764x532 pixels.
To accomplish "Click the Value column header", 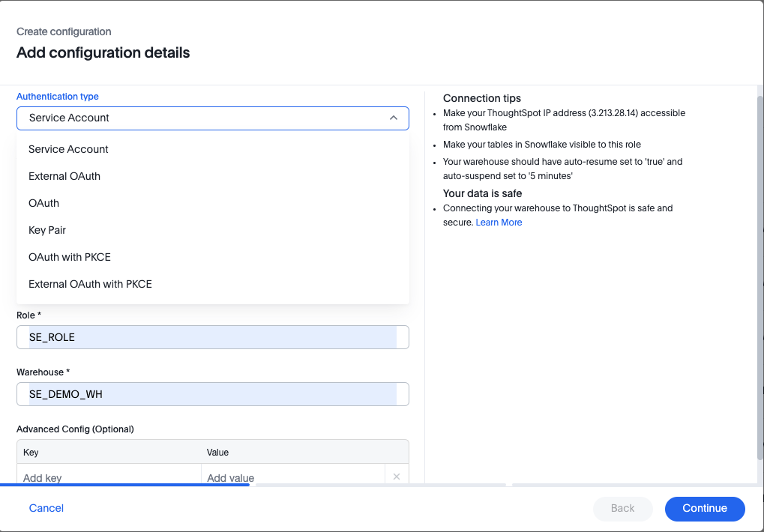I will pyautogui.click(x=217, y=452).
